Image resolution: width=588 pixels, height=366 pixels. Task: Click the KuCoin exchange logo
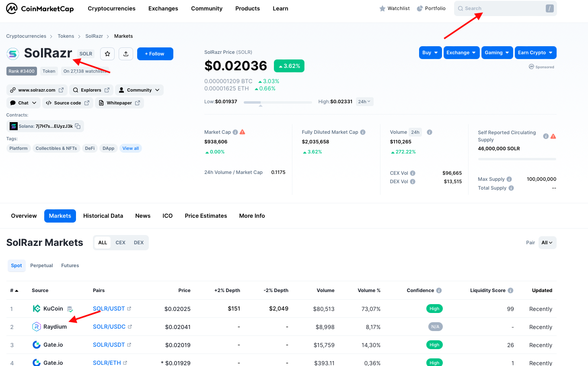pos(37,309)
